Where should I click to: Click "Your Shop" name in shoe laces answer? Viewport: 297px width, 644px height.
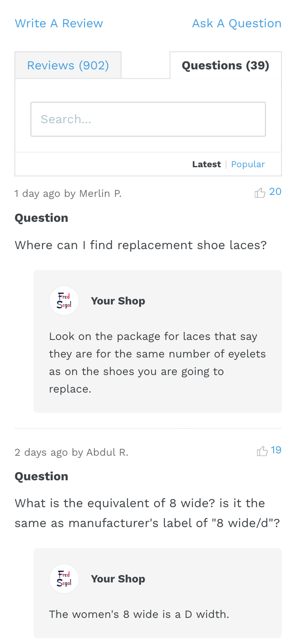coord(118,301)
